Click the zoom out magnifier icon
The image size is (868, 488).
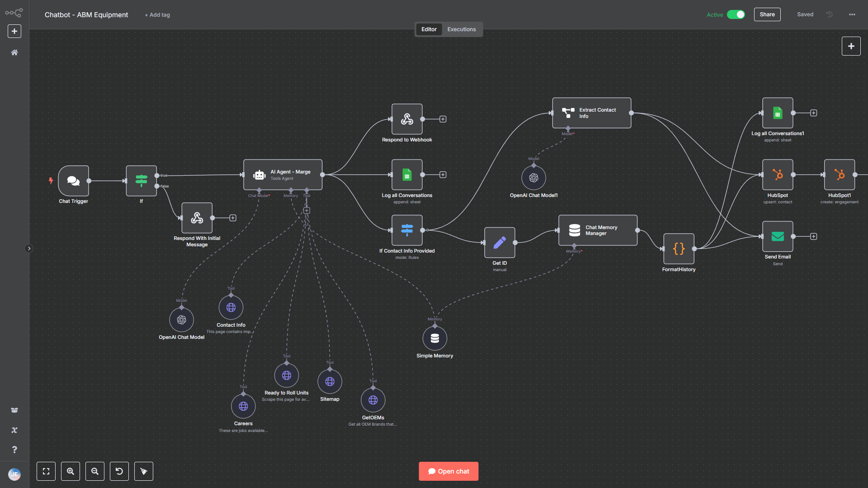95,471
